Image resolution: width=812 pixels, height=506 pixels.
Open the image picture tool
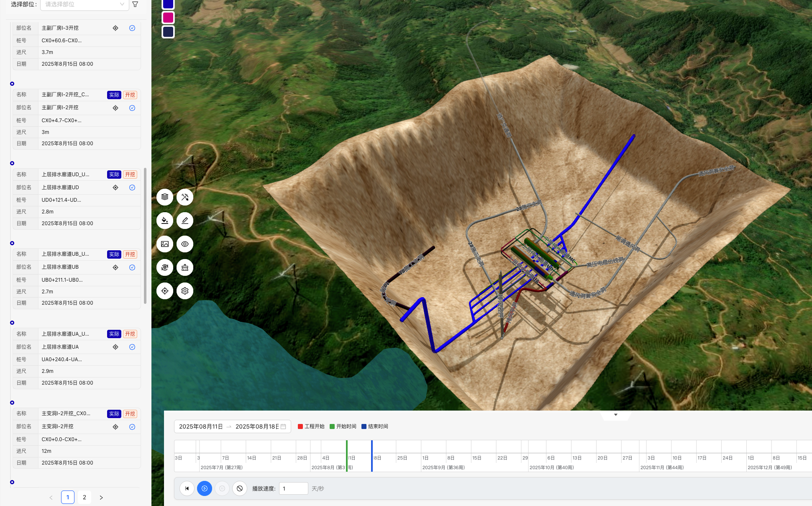pyautogui.click(x=165, y=244)
